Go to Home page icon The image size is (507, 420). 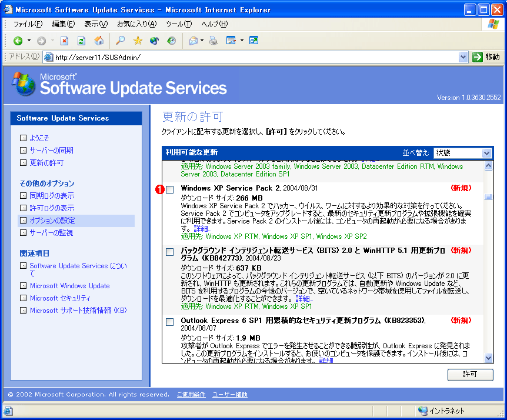coord(99,41)
